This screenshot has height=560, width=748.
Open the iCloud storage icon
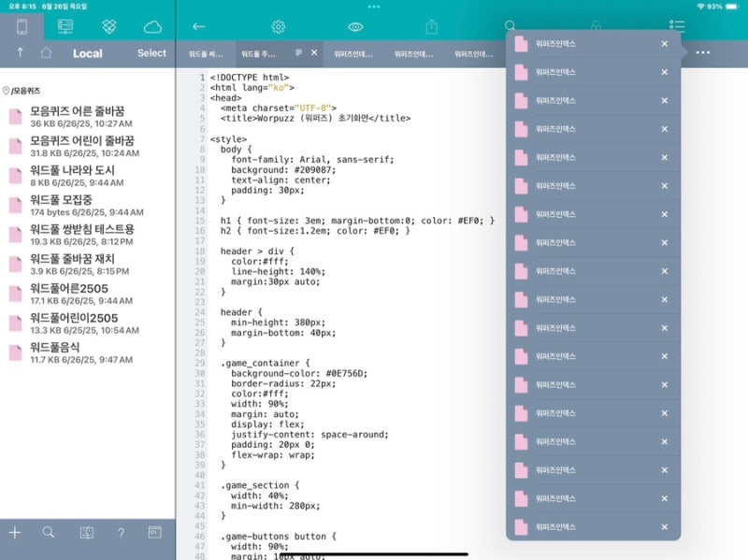(152, 27)
